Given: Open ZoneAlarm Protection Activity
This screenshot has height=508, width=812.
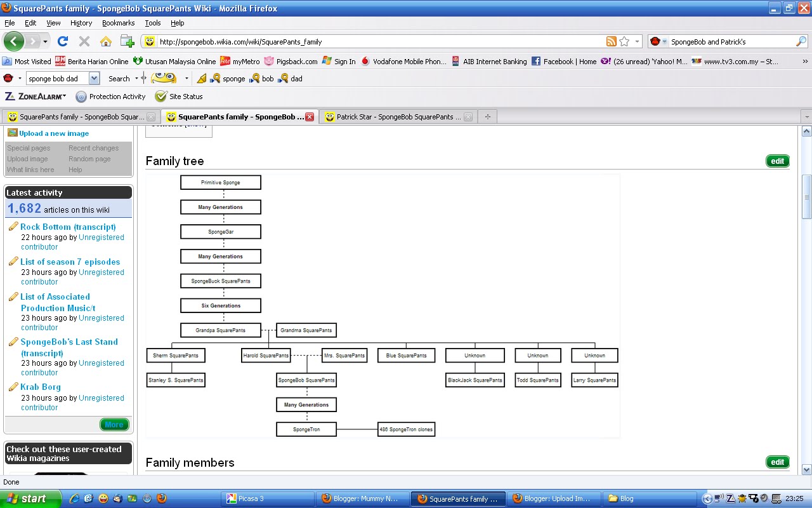Looking at the screenshot, I should point(110,97).
